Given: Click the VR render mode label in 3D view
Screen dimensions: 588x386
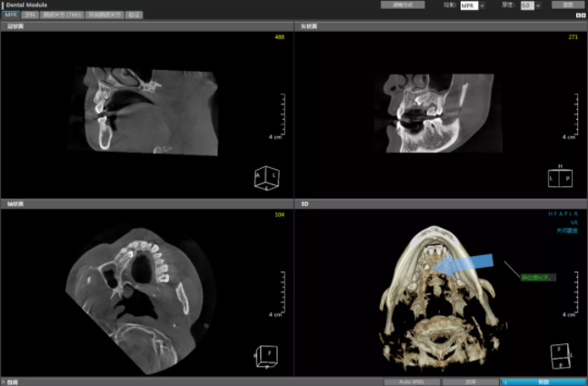Looking at the screenshot, I should tap(573, 223).
